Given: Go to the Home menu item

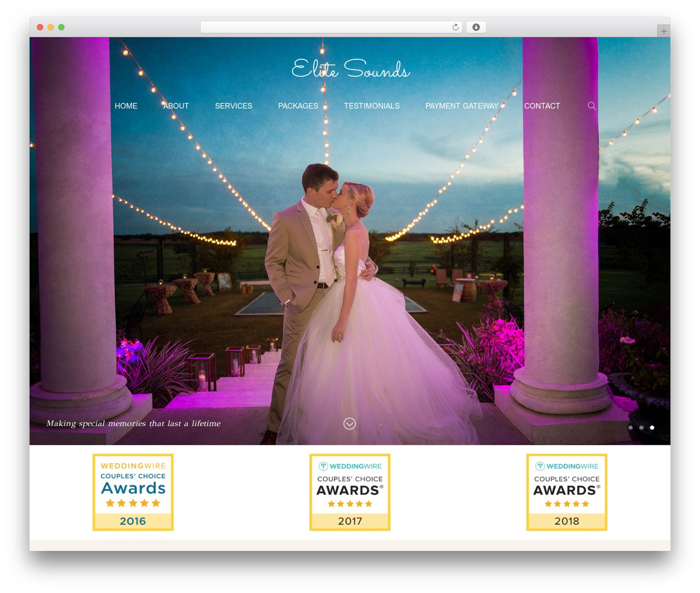Looking at the screenshot, I should (126, 106).
